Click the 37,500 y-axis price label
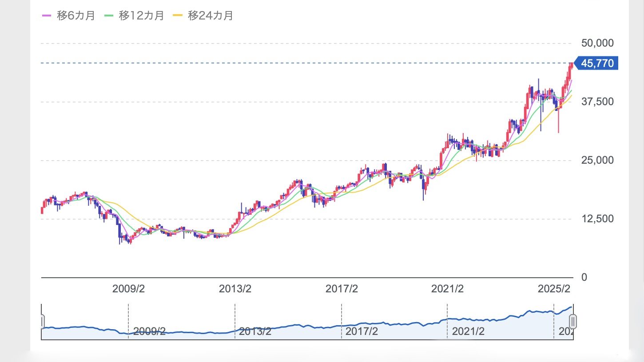The height and width of the screenshot is (362, 644). [x=597, y=102]
